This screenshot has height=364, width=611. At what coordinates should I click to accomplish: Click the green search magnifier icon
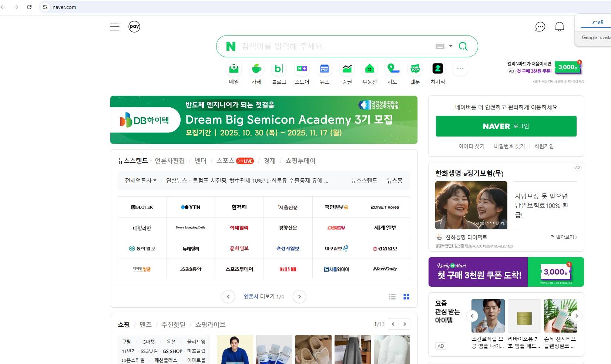(463, 46)
